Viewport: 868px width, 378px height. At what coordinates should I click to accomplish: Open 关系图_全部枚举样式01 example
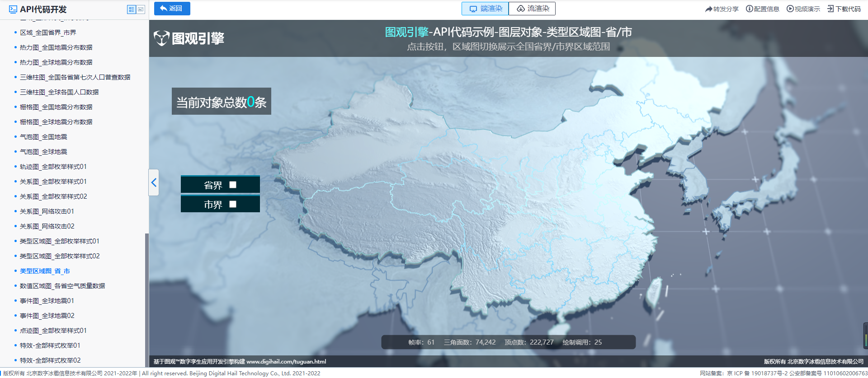click(x=53, y=182)
